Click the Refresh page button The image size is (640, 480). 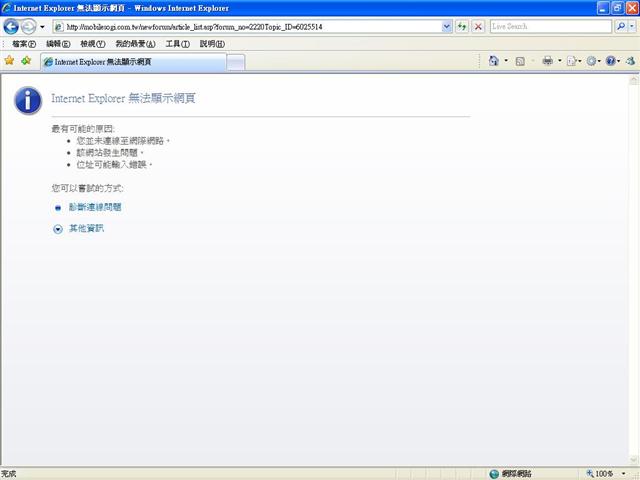point(462,26)
